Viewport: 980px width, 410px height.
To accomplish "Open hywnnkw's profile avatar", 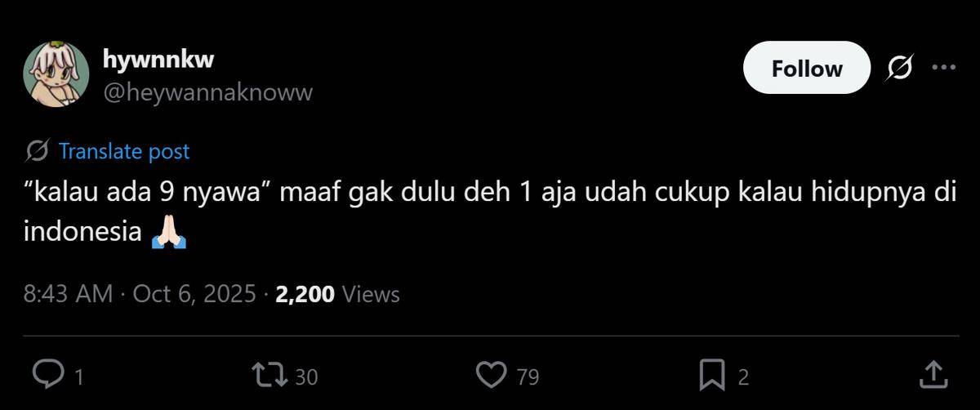I will [56, 75].
